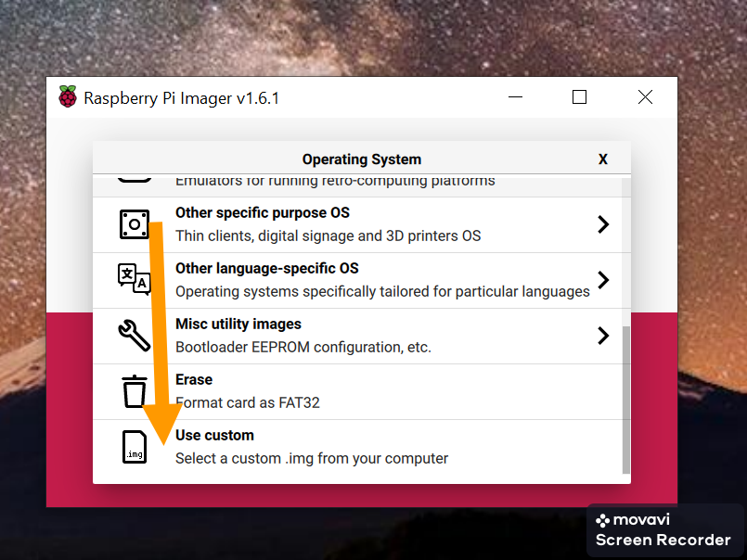Click 'Bootloader EEPROM configuration, etc.' text
Viewport: 747px width, 560px height.
coord(303,347)
